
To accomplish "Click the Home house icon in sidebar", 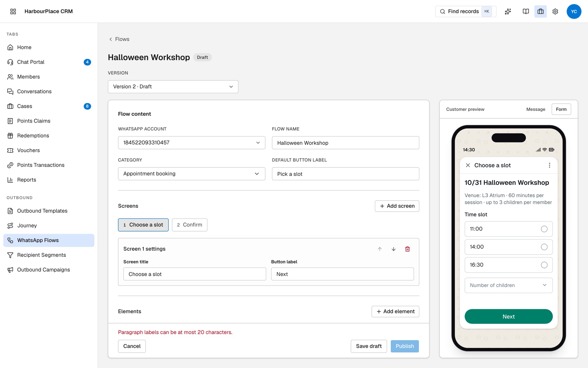I will point(10,47).
